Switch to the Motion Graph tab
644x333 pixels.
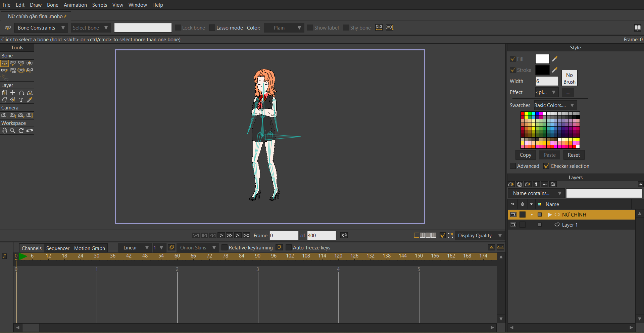[x=89, y=248]
